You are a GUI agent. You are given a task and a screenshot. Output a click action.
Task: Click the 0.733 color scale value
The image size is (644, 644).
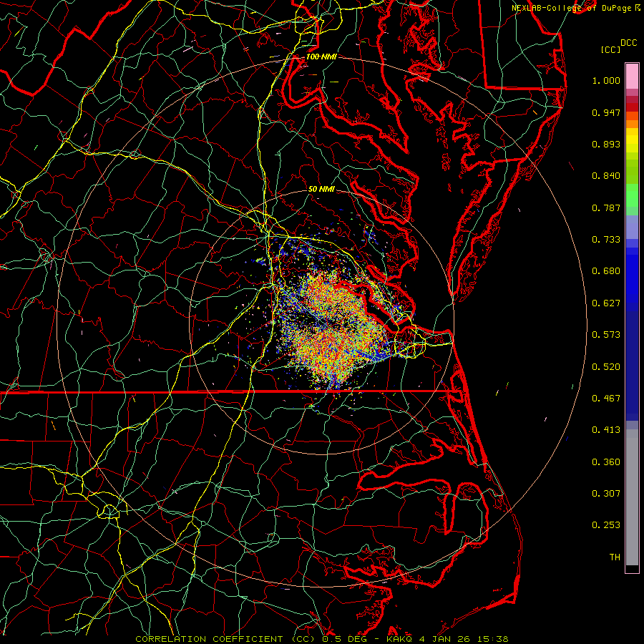point(606,240)
